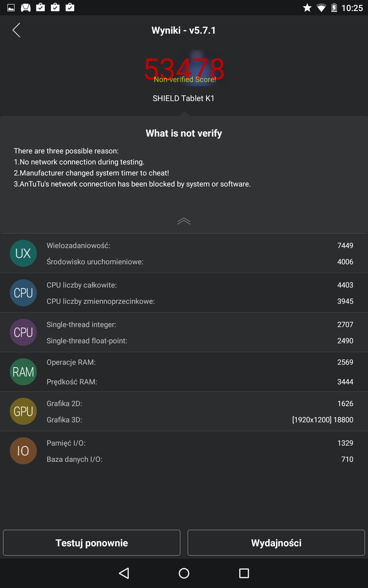Click the Testuj ponownie button
Image resolution: width=368 pixels, height=588 pixels.
click(92, 543)
